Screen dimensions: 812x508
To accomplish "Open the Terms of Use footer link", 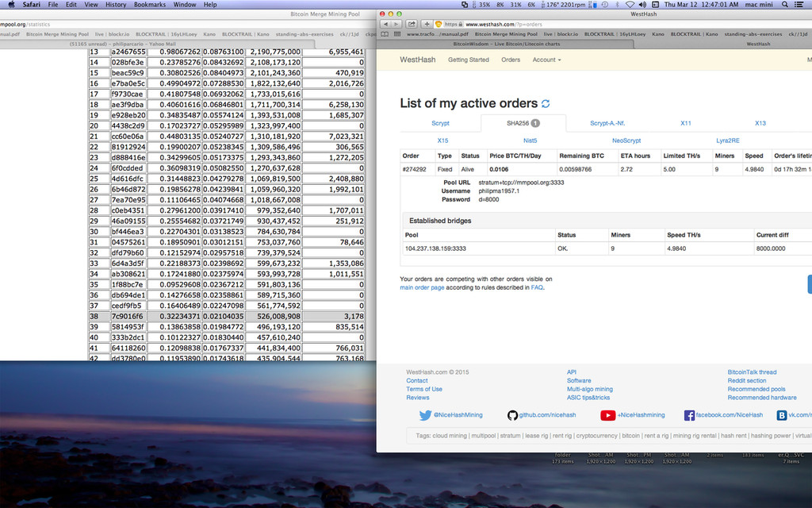I will pyautogui.click(x=424, y=389).
